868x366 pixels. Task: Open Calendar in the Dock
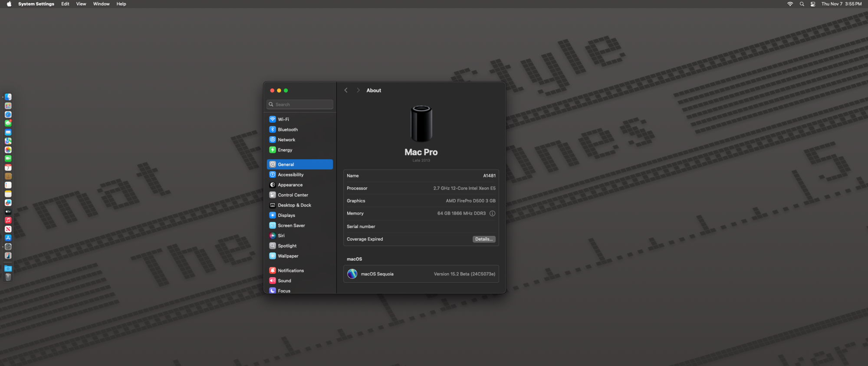(8, 167)
